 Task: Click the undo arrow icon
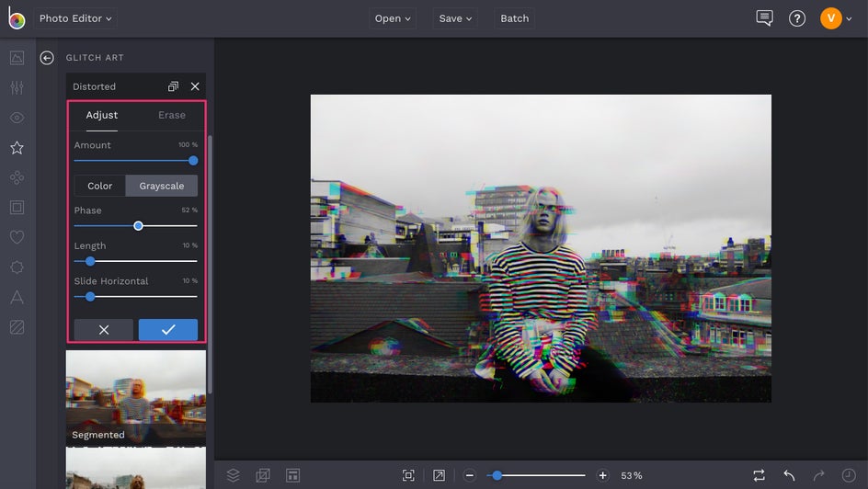(x=789, y=475)
